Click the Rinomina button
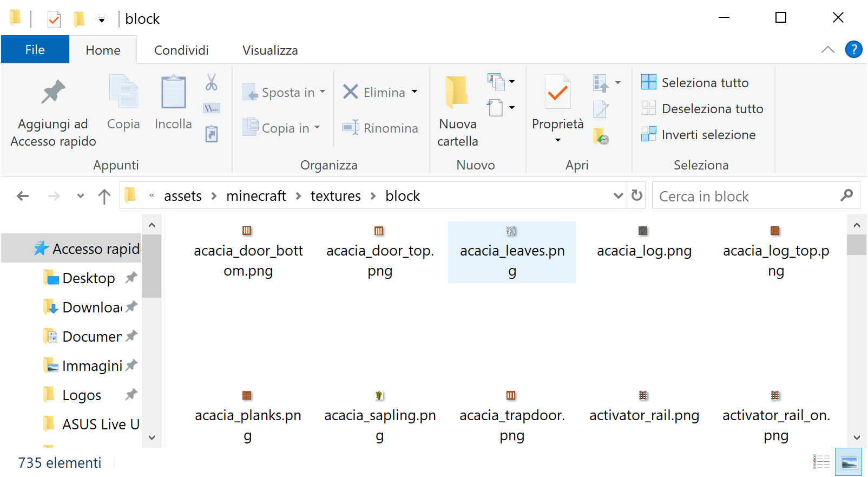The image size is (868, 477). (380, 128)
